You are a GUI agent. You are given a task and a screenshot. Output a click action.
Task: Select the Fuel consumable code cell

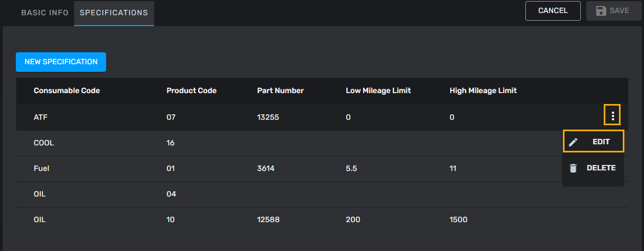[41, 169]
